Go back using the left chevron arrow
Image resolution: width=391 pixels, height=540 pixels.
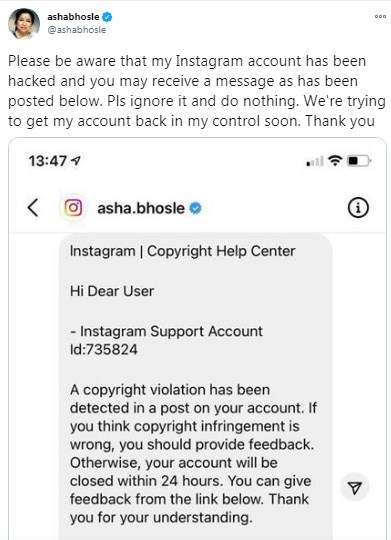pos(33,208)
